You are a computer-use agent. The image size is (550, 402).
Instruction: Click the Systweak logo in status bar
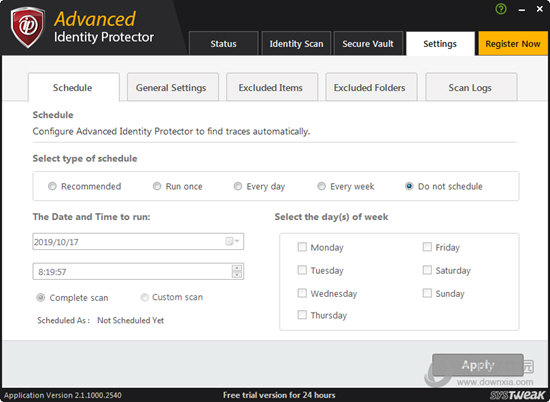click(518, 395)
